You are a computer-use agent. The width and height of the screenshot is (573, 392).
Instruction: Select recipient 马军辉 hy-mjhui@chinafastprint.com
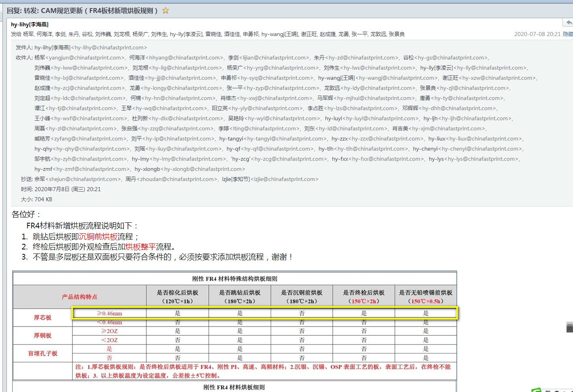tap(366, 98)
